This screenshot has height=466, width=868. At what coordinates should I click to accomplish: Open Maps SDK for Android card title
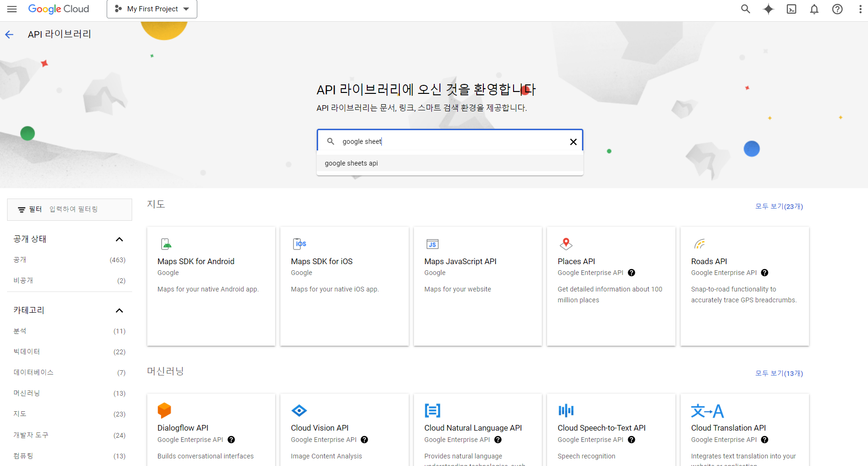tap(196, 261)
